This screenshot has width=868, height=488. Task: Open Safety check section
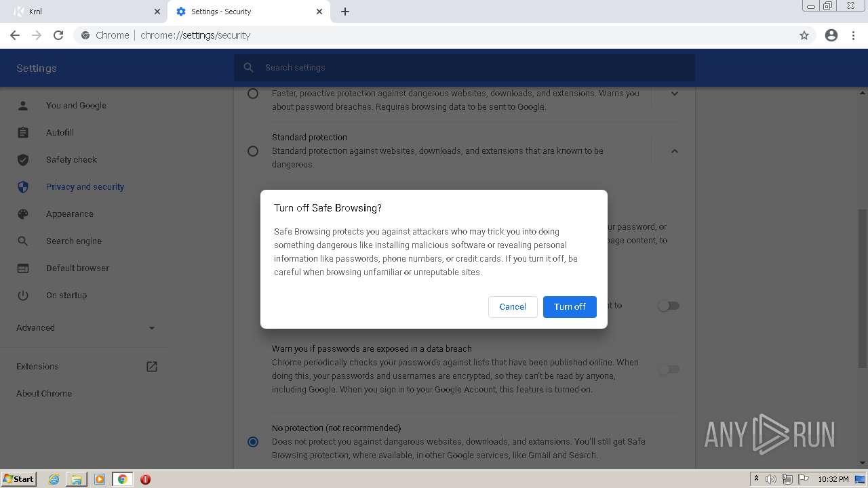point(71,159)
